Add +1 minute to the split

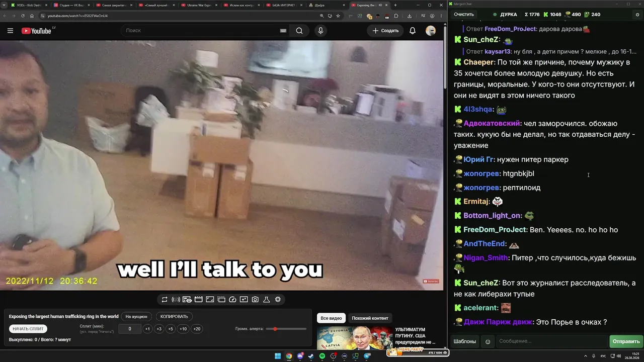[x=147, y=329]
